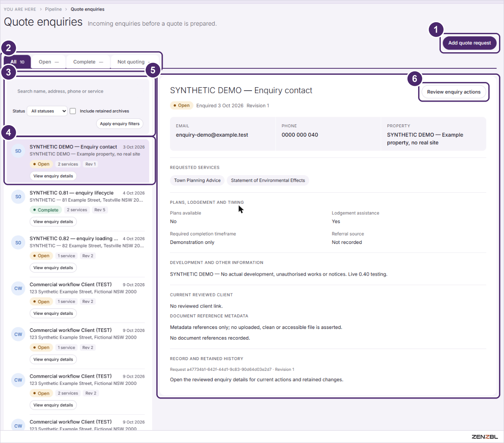Click the Enquired 3 Oct 2026 text
The height and width of the screenshot is (443, 504).
(220, 106)
